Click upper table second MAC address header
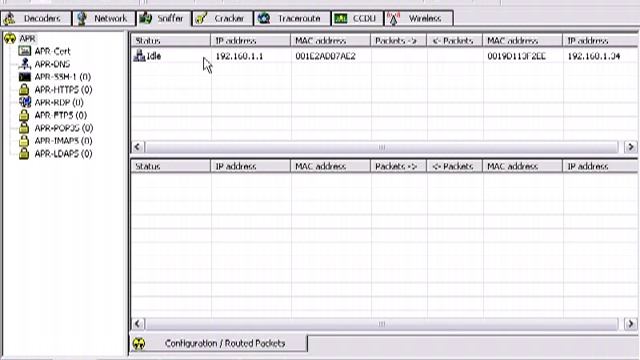The height and width of the screenshot is (360, 640). [522, 40]
